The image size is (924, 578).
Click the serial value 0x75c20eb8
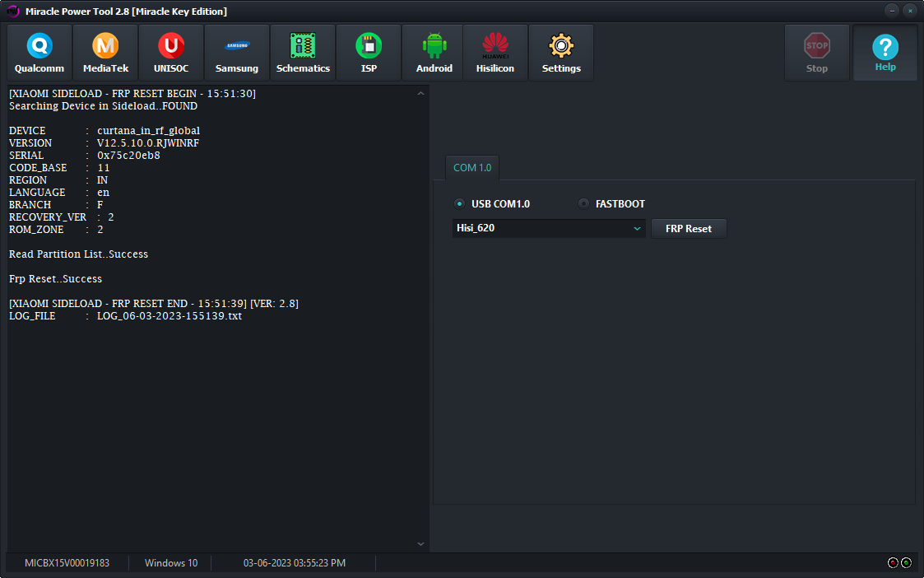[128, 156]
